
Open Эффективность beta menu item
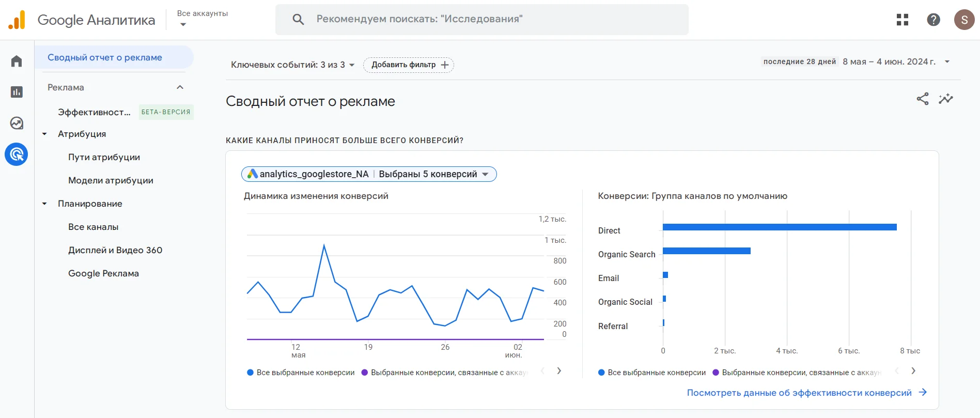(94, 112)
